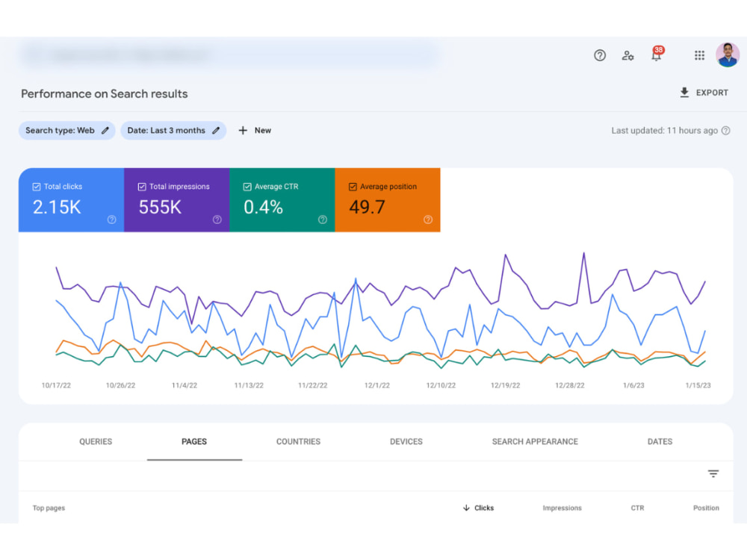Screen dimensions: 747x560
Task: Click pencil icon on Date chip
Action: coord(216,131)
